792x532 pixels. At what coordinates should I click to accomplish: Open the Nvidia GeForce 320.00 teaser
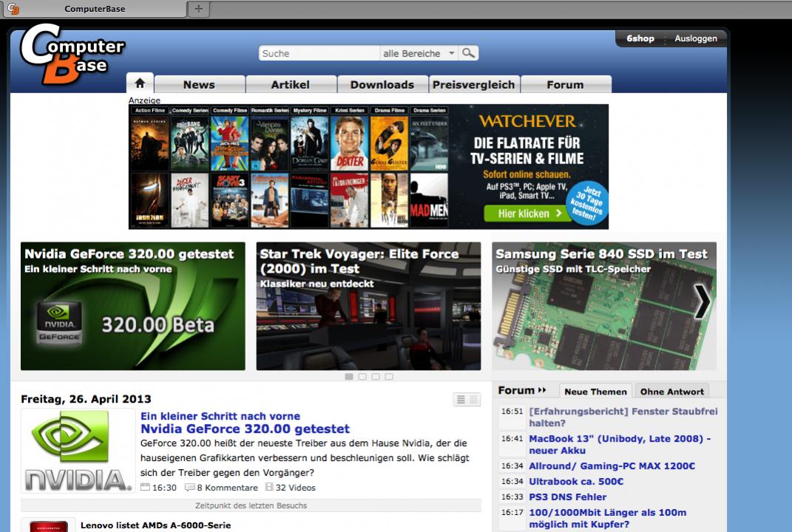click(x=133, y=306)
